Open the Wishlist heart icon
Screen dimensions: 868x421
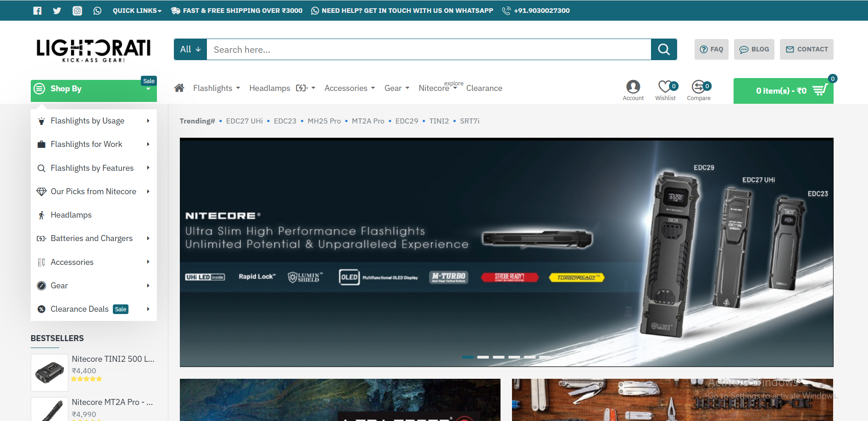[x=665, y=87]
